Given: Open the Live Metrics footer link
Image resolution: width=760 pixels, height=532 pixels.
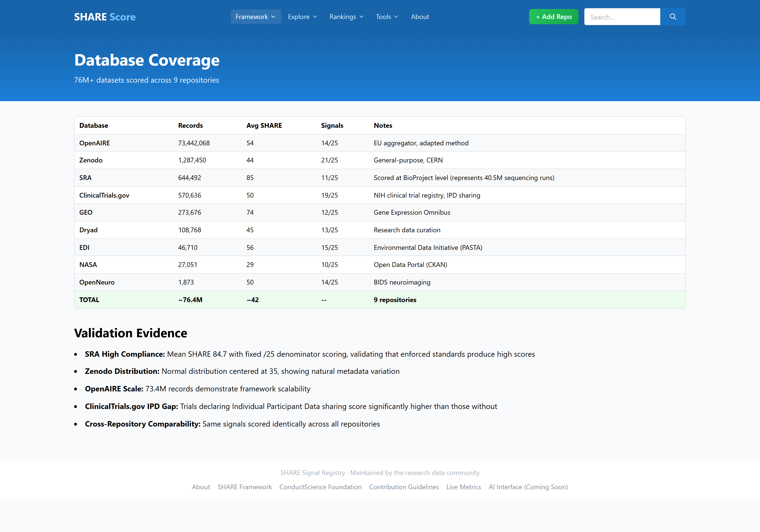Looking at the screenshot, I should coord(463,487).
